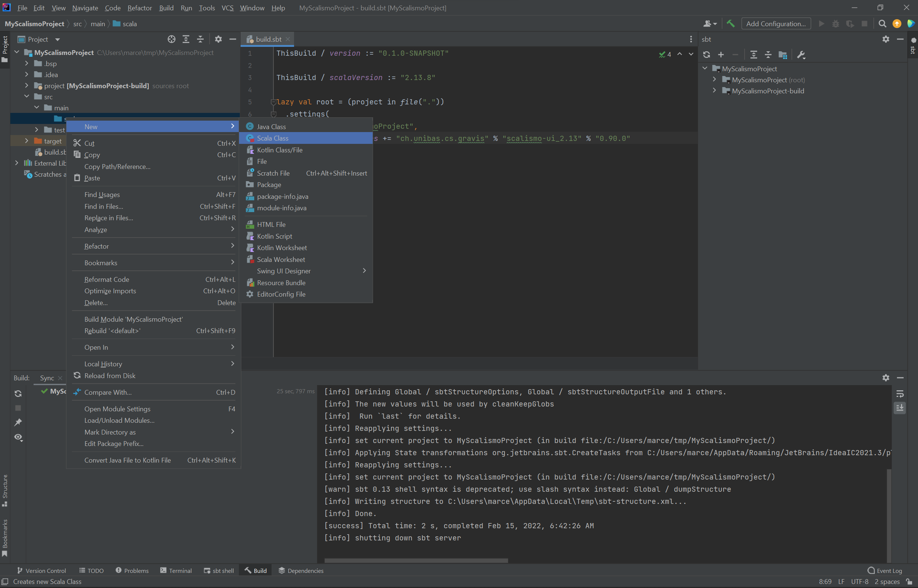Viewport: 918px width, 588px height.
Task: Click 2 spaces indent indicator
Action: point(887,581)
